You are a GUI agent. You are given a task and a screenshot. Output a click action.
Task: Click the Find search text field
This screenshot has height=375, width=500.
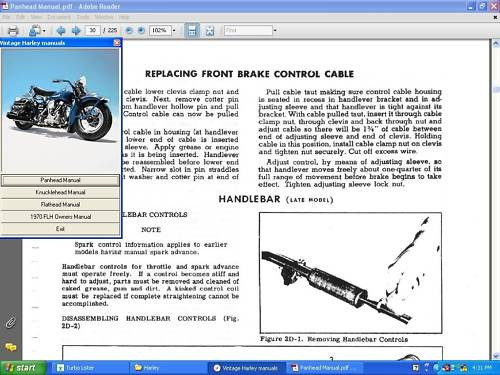point(248,31)
